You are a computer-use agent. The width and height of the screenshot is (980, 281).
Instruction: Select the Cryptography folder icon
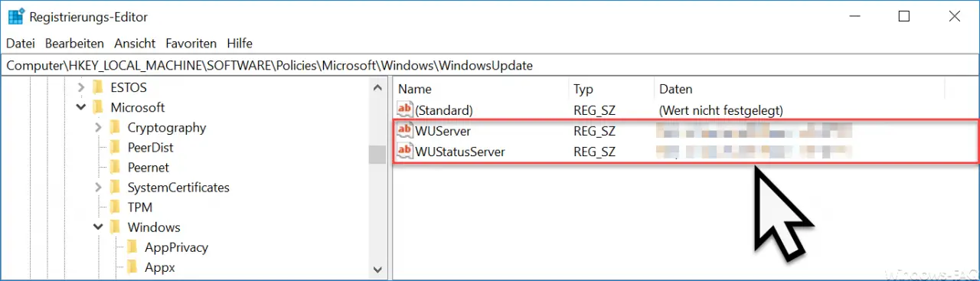coord(115,127)
